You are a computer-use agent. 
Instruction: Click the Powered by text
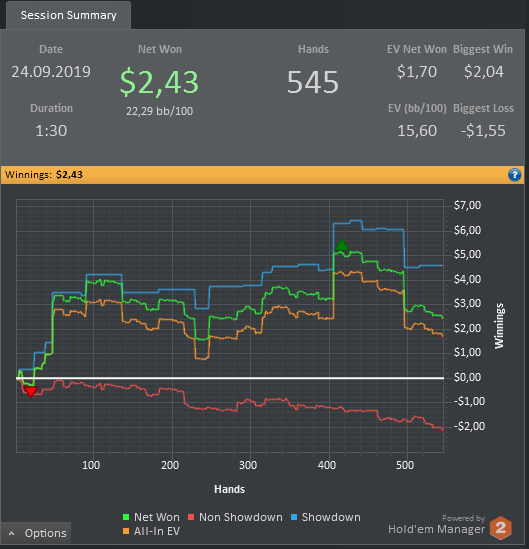[463, 518]
